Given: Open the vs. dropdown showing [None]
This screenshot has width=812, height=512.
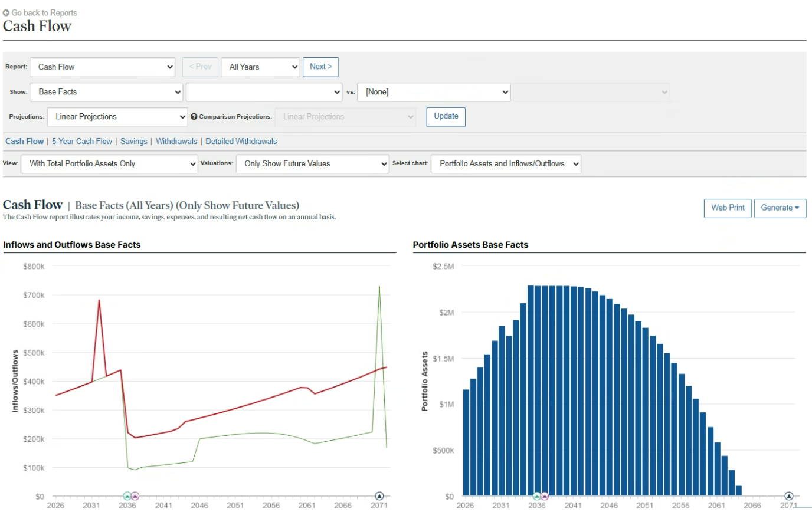Looking at the screenshot, I should pyautogui.click(x=434, y=92).
